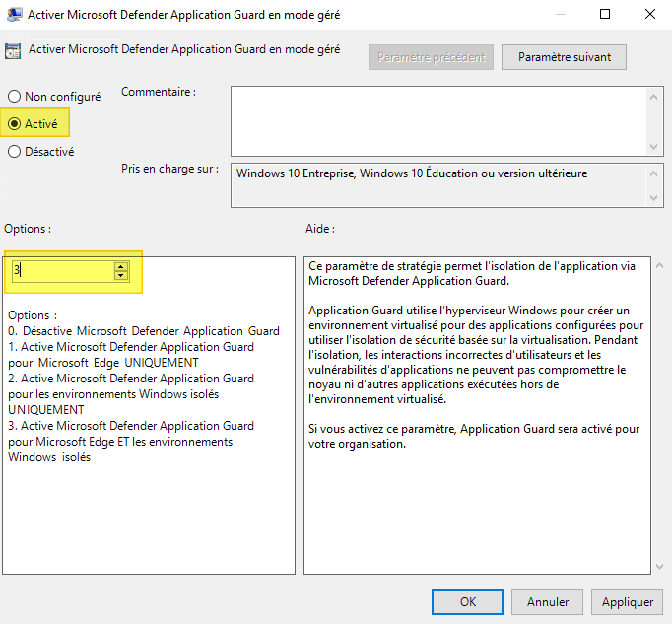
Task: Click help paragraph starting 'Application Guard utilise'
Action: [x=476, y=355]
